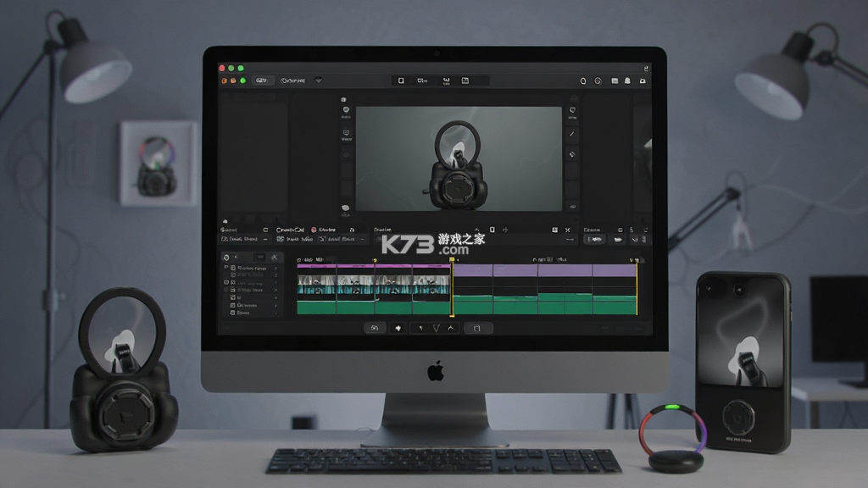Viewport: 868px width, 488px height.
Task: Click the preview viewer showing the black gadget
Action: pyautogui.click(x=459, y=158)
